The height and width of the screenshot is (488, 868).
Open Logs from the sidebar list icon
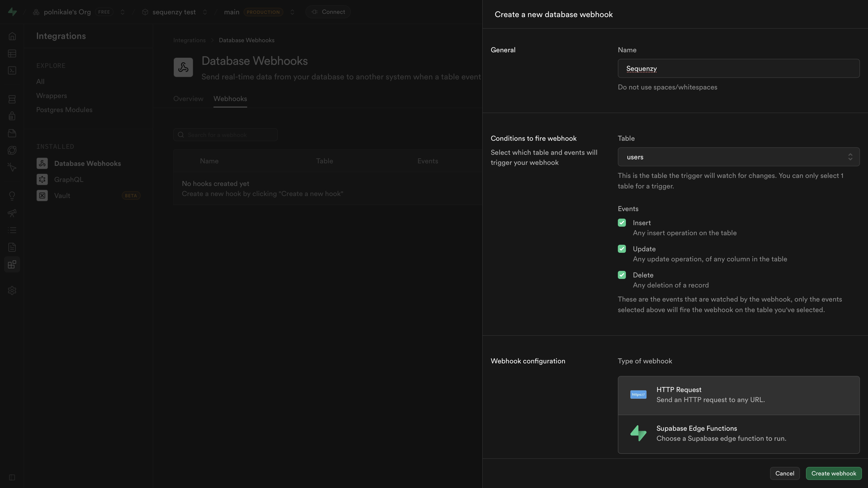pyautogui.click(x=12, y=230)
